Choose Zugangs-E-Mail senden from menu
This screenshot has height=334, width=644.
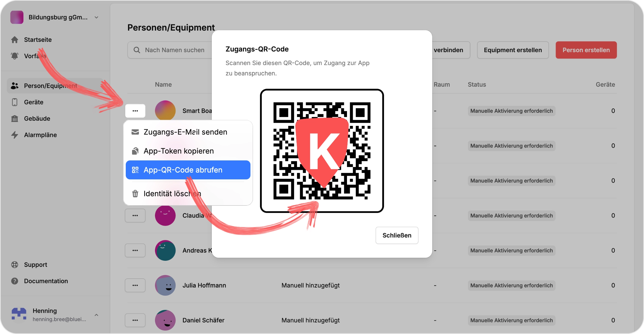click(x=188, y=132)
